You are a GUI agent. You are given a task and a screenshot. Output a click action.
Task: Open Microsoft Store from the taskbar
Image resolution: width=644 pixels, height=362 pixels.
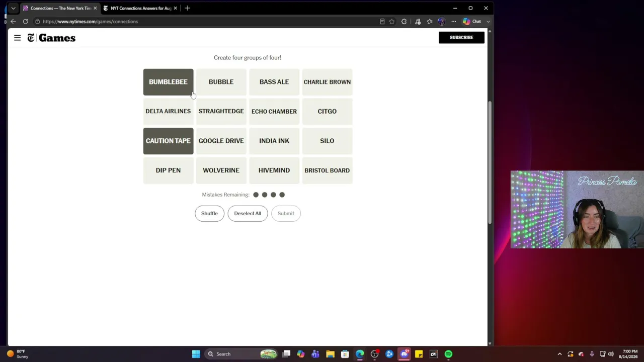click(x=345, y=354)
